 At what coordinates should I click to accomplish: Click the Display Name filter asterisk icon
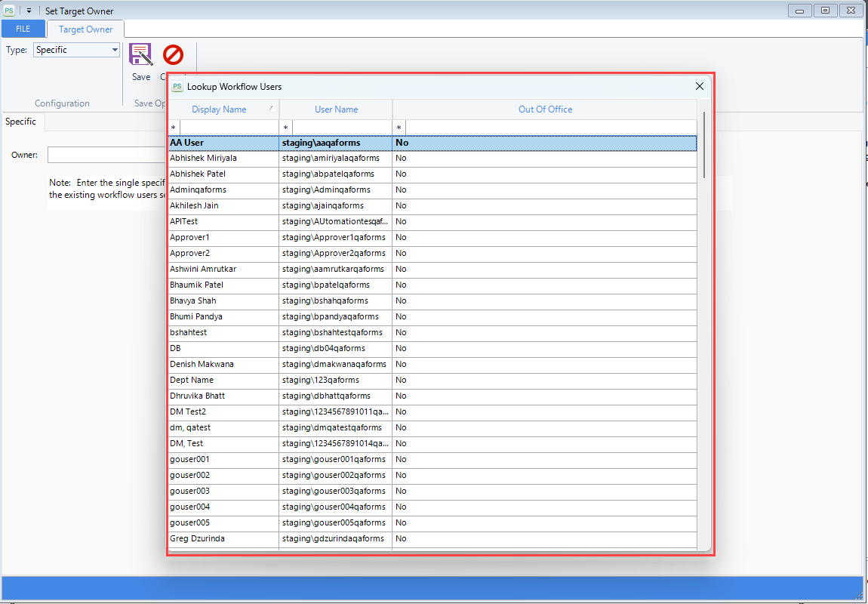tap(174, 128)
